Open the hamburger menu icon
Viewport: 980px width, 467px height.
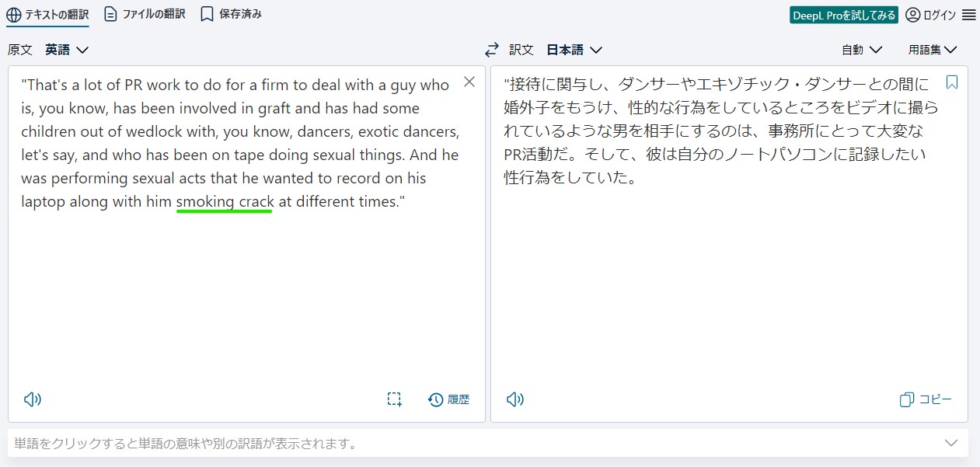point(968,15)
